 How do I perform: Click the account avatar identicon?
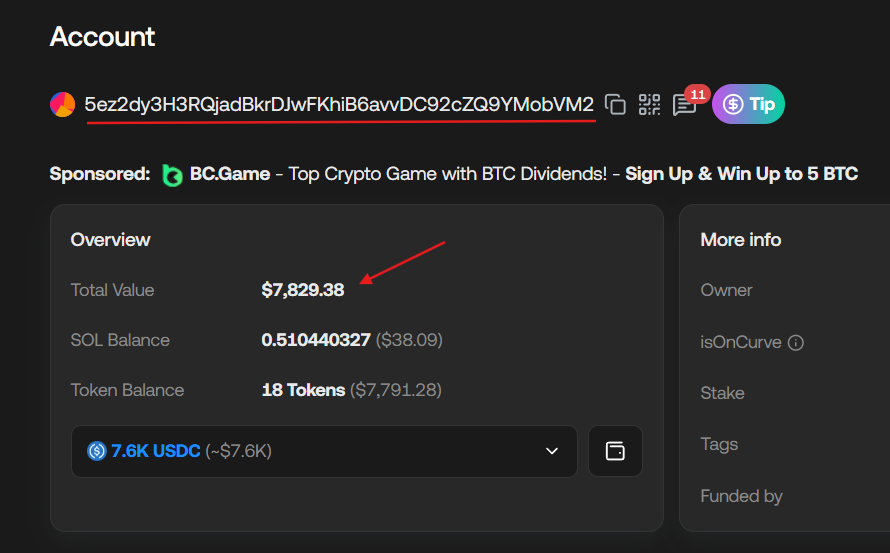coord(62,104)
